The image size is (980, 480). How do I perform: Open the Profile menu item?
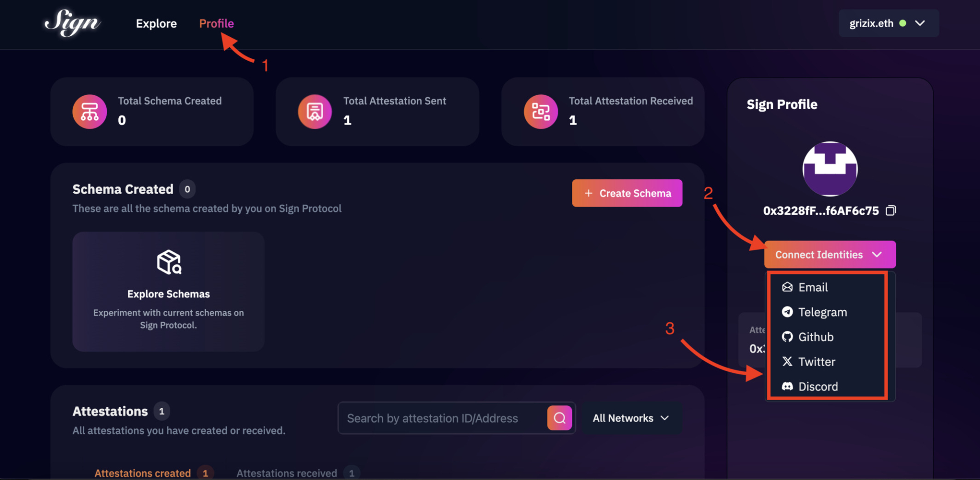(x=216, y=23)
